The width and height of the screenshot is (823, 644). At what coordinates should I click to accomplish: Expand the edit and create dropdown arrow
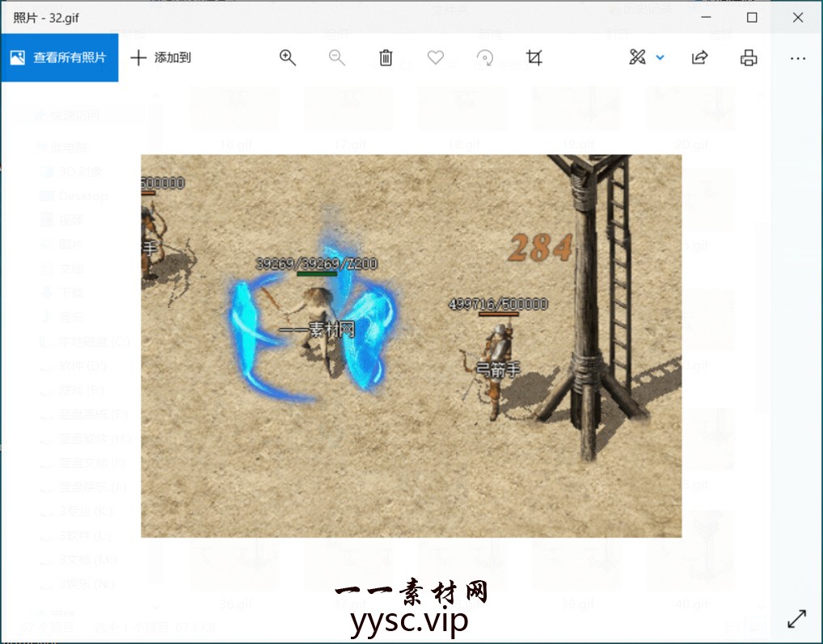click(661, 57)
